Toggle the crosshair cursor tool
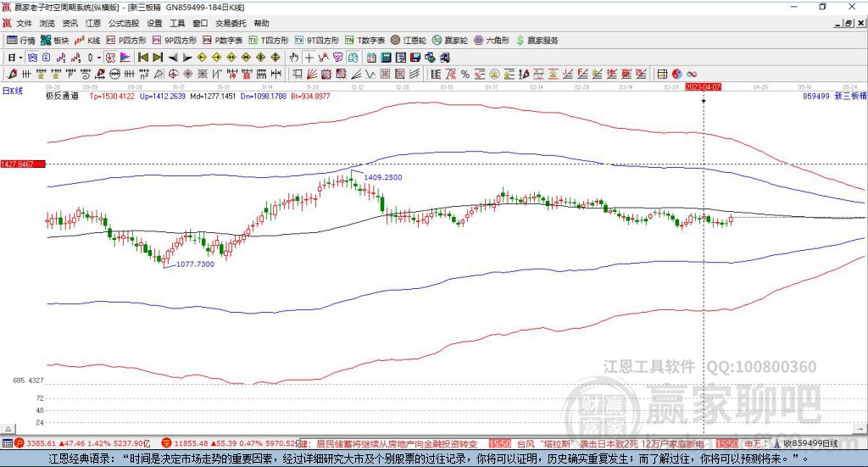Screen dimensions: 868x467 pyautogui.click(x=309, y=58)
